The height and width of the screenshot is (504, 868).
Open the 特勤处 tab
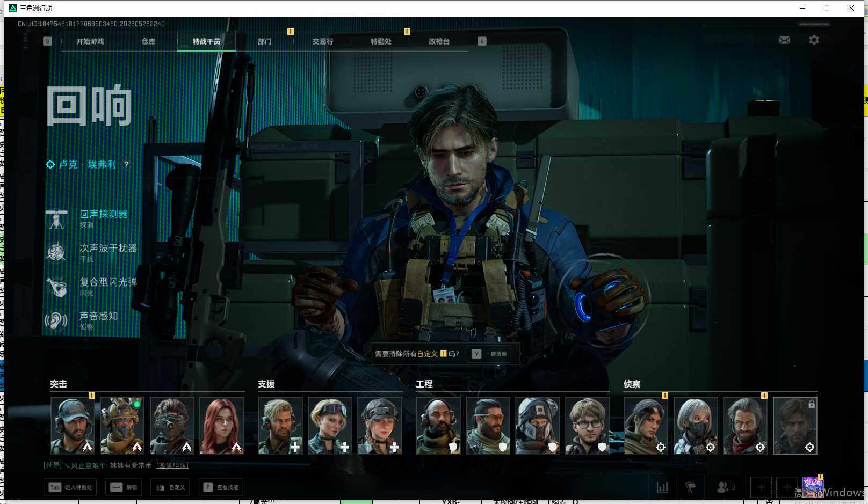point(381,41)
